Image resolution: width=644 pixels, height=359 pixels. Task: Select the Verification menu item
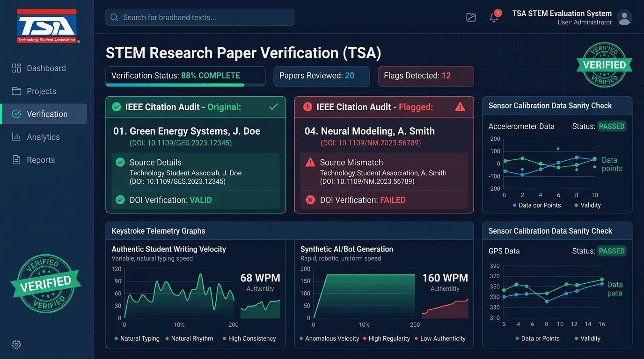pos(44,114)
